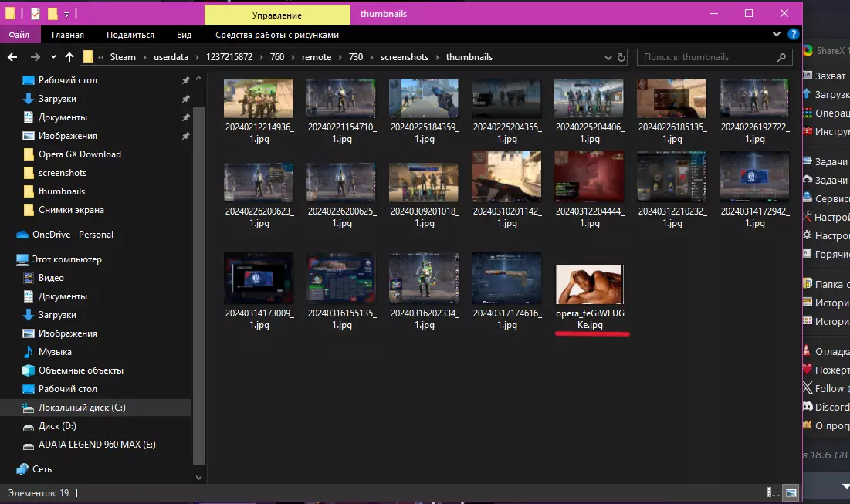Select the Управление contextual tab

click(277, 15)
